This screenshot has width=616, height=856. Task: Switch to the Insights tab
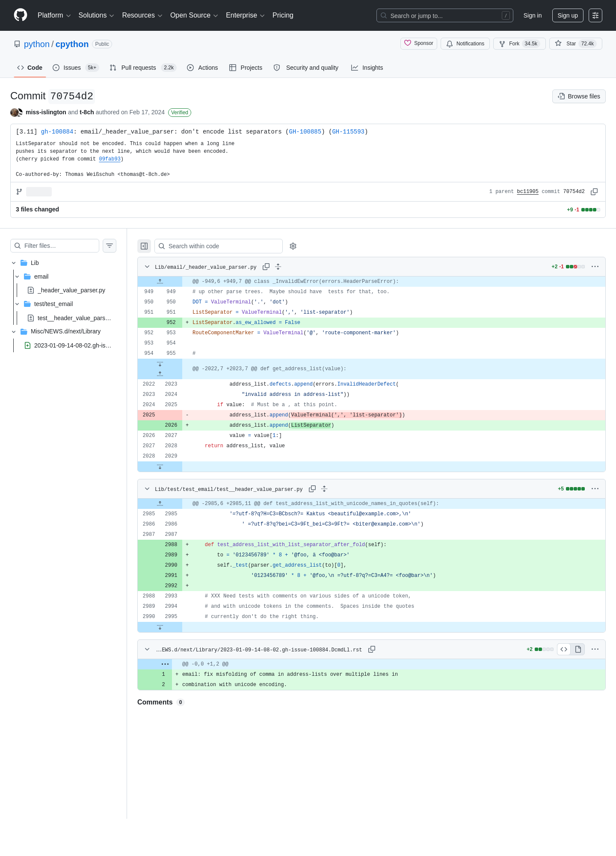(367, 68)
